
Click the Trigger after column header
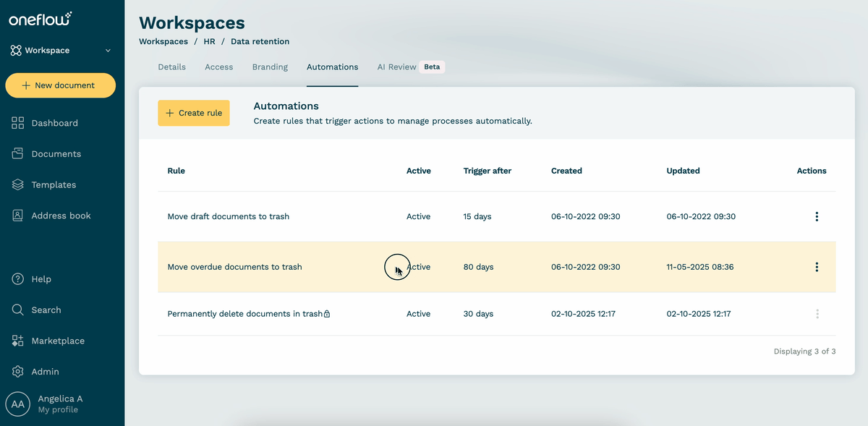pos(488,171)
